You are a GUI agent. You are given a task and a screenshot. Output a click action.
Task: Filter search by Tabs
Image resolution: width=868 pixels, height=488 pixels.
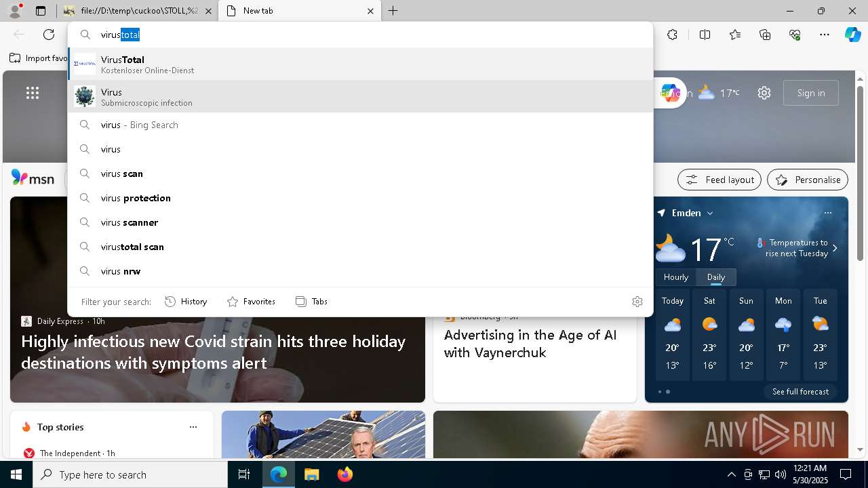pos(312,302)
